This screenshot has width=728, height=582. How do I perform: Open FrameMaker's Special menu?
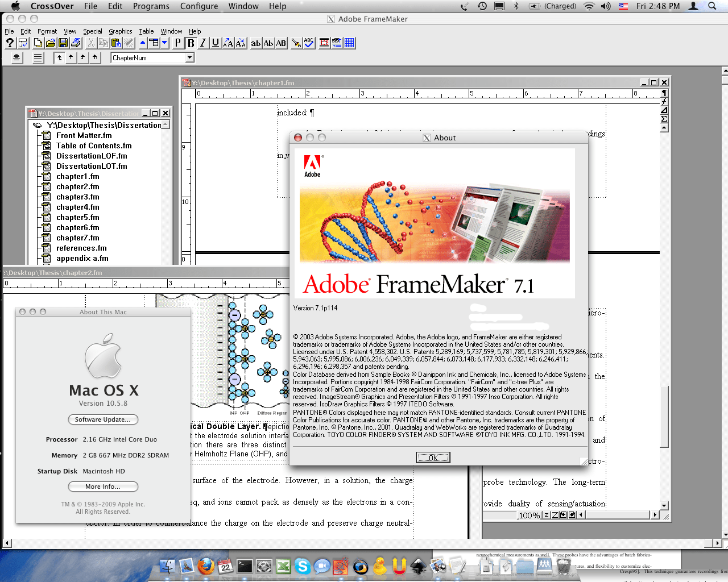coord(93,31)
